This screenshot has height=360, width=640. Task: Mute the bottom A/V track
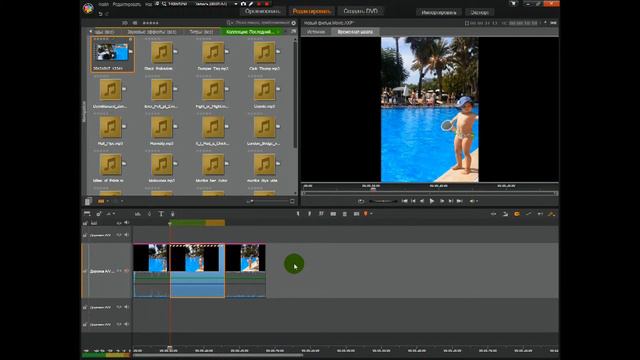click(126, 324)
